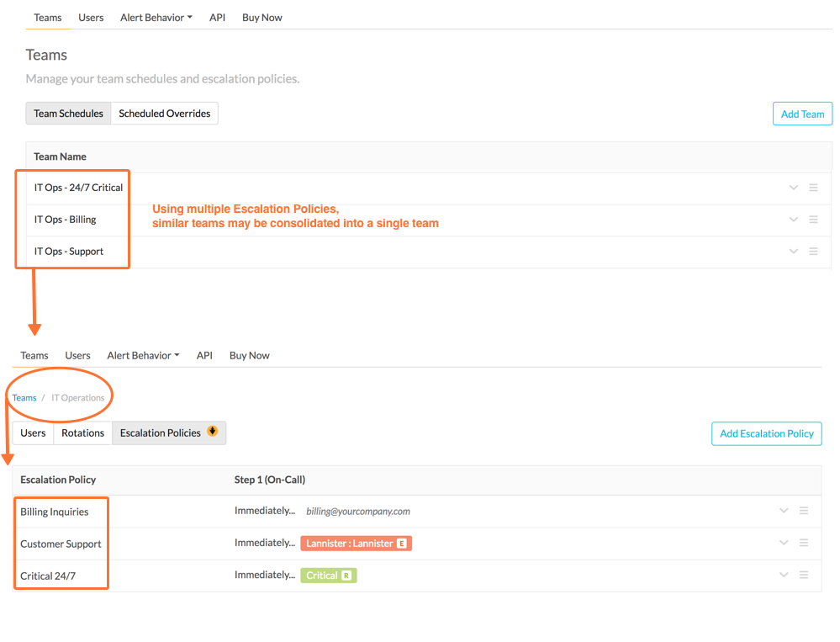This screenshot has height=642, width=840.
Task: Switch to the Team Schedules tab
Action: point(69,114)
